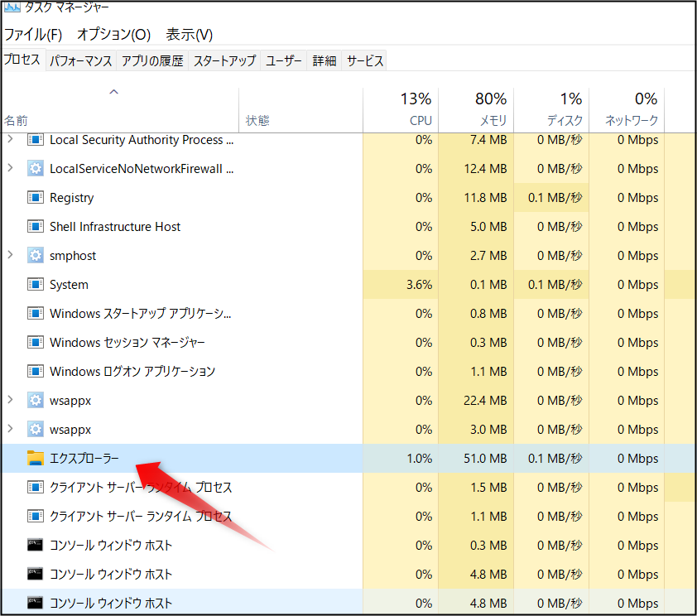Click the Local Security Authority Process icon
The height and width of the screenshot is (616, 697).
click(35, 140)
